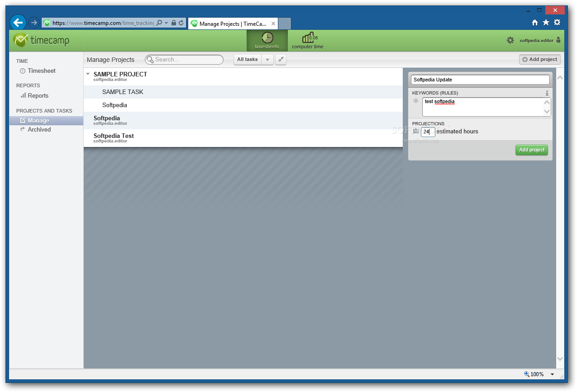Viewport: 577px width, 392px height.
Task: Open browser Favorites star icon
Action: [x=546, y=23]
